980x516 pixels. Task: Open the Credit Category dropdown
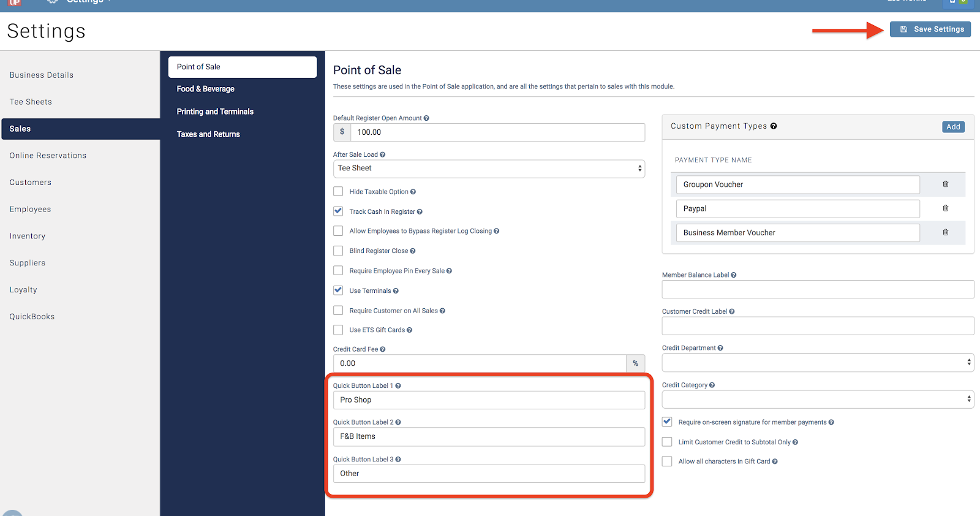[818, 400]
